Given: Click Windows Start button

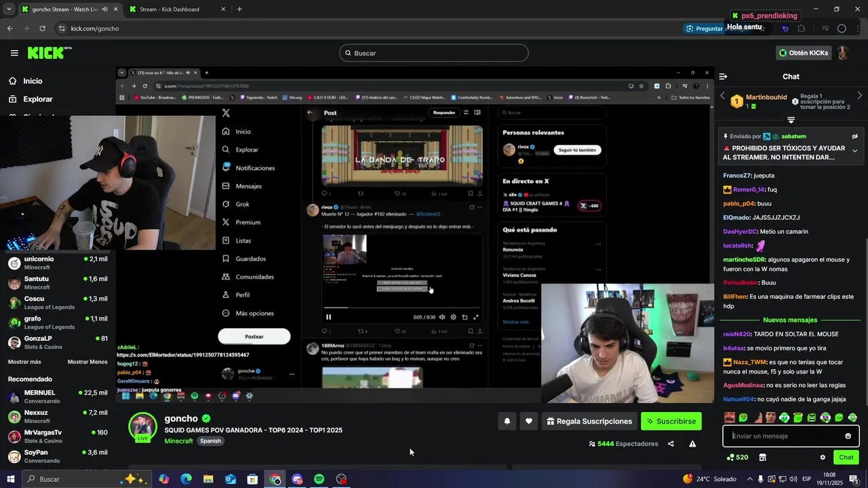Looking at the screenshot, I should point(11,479).
